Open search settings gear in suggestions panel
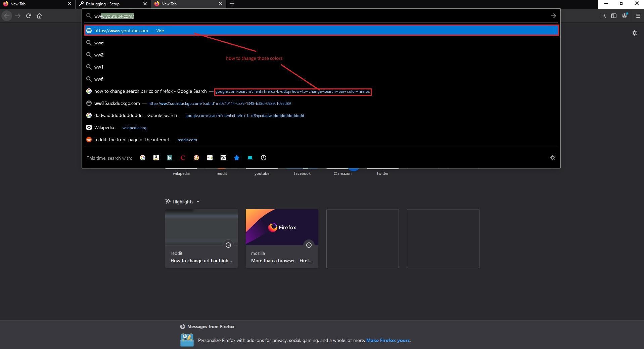The image size is (644, 349). [552, 158]
